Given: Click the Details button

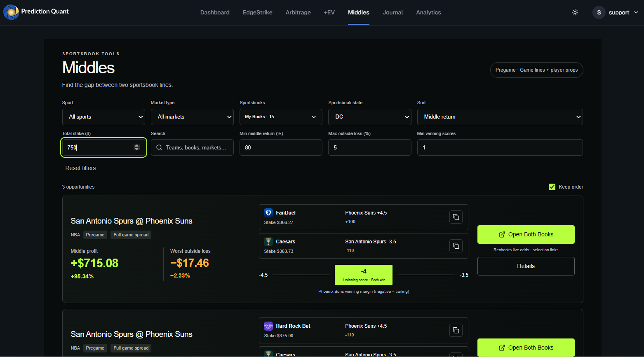Looking at the screenshot, I should (526, 266).
